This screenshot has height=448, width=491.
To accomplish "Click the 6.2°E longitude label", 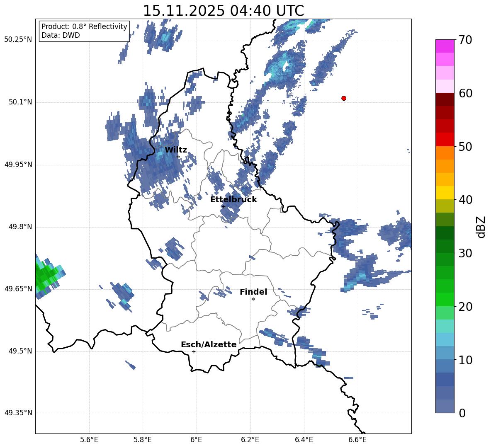I will pos(250,440).
